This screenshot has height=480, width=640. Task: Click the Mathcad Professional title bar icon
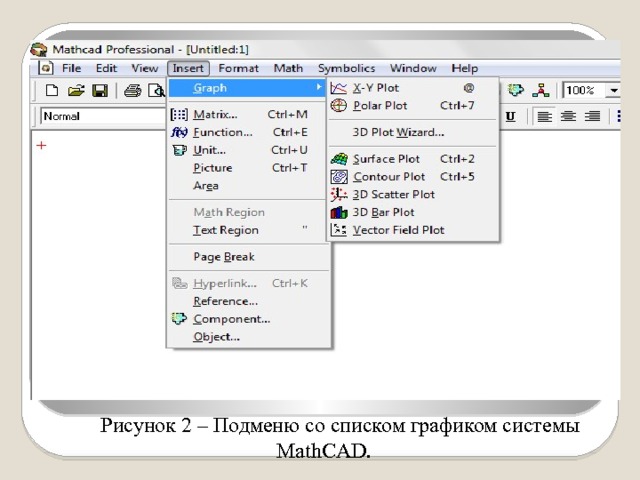pyautogui.click(x=39, y=49)
